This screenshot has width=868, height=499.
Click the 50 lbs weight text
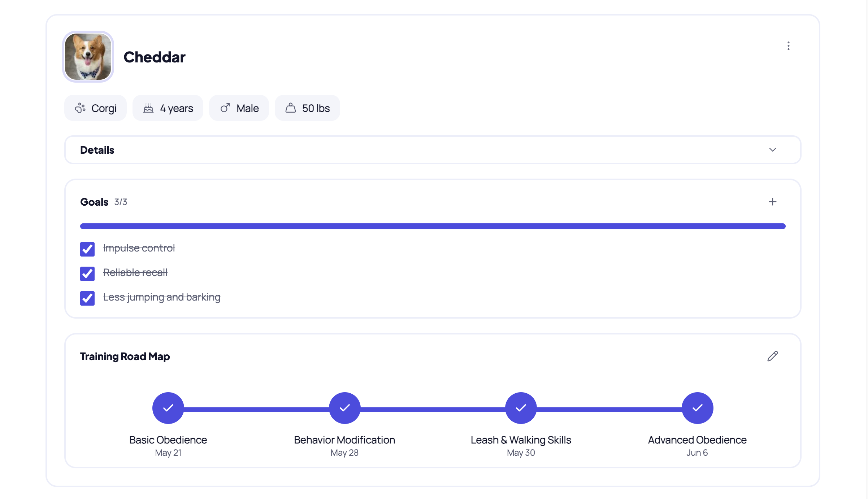pos(316,108)
